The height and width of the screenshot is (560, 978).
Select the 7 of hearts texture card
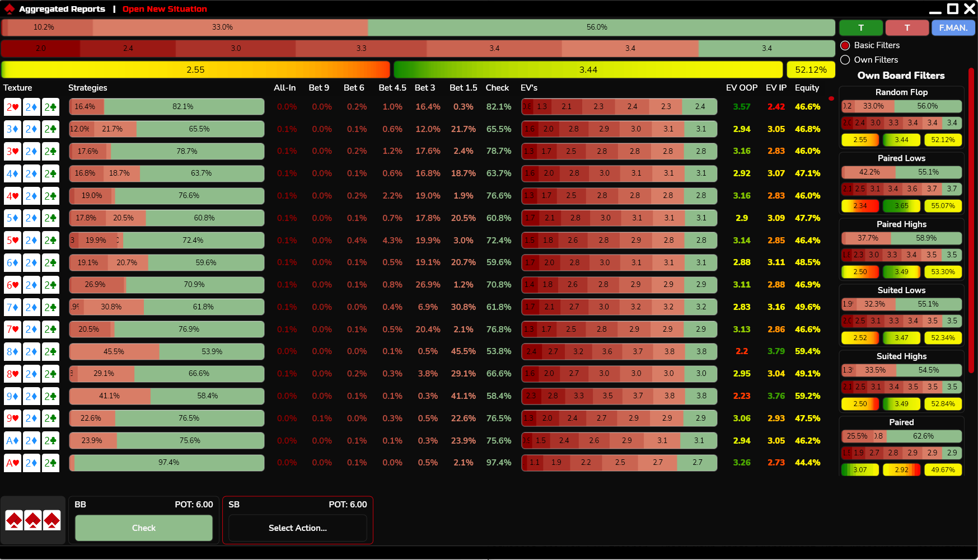(12, 330)
